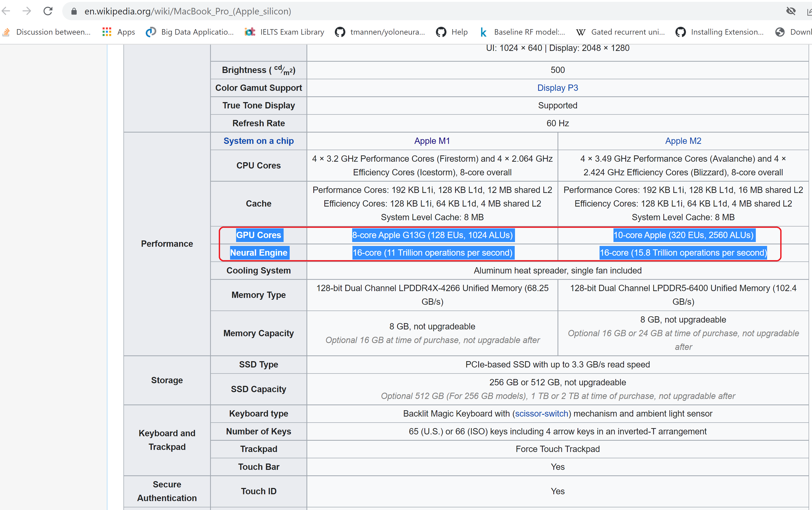The width and height of the screenshot is (812, 510).
Task: Open the scissor-switch link
Action: [x=542, y=414]
